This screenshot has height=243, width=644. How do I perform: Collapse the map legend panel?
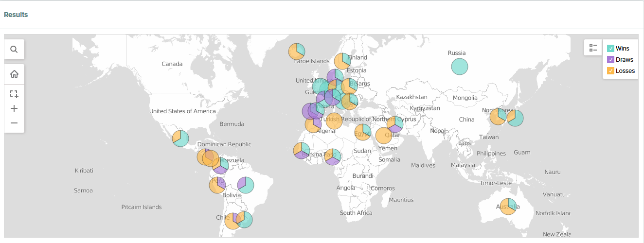pyautogui.click(x=593, y=48)
